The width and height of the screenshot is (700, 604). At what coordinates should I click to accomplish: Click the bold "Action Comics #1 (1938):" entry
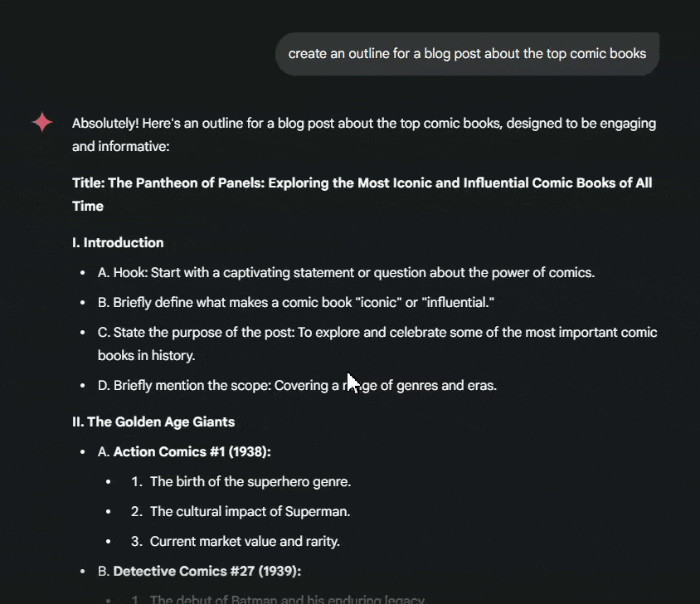click(192, 452)
